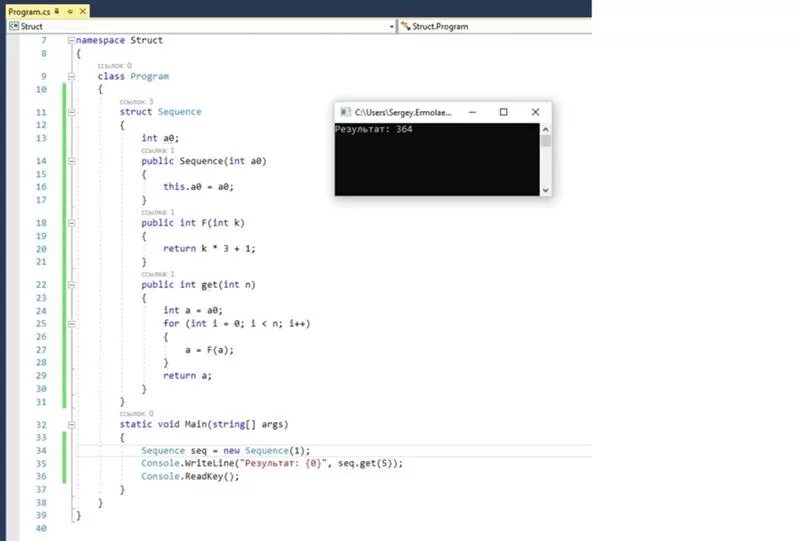800x541 pixels.
Task: Click the 'new Sequence(1)' line
Action: click(x=226, y=451)
